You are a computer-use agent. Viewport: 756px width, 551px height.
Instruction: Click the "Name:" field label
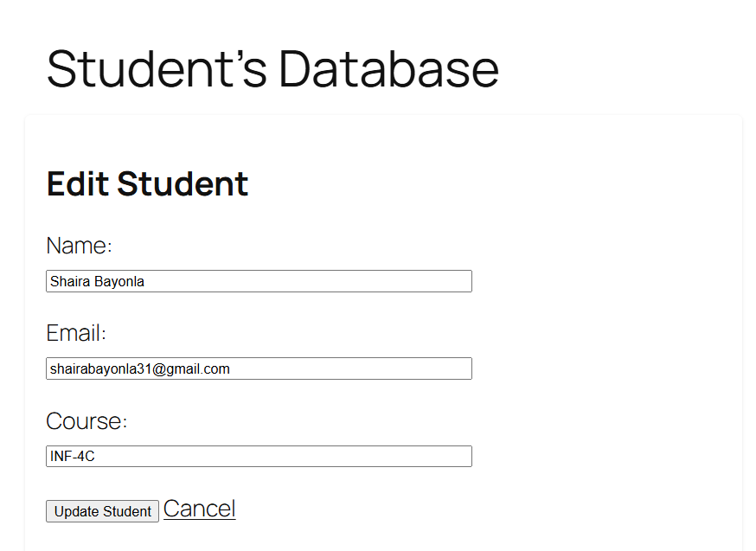tap(80, 246)
